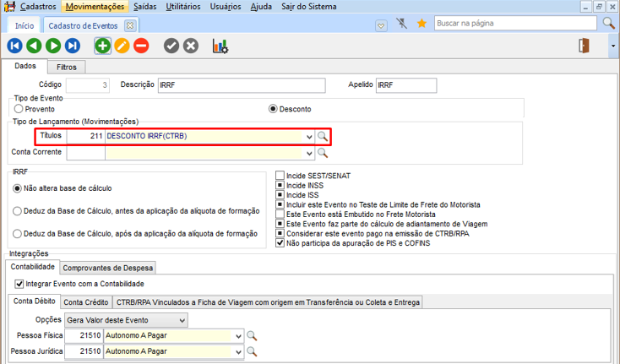Viewport: 620px width, 364px height.
Task: Add new event with green plus icon
Action: 102,46
